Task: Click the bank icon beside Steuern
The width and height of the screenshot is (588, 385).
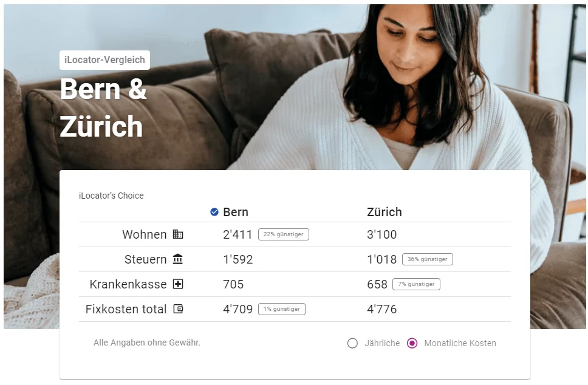Action: point(178,259)
